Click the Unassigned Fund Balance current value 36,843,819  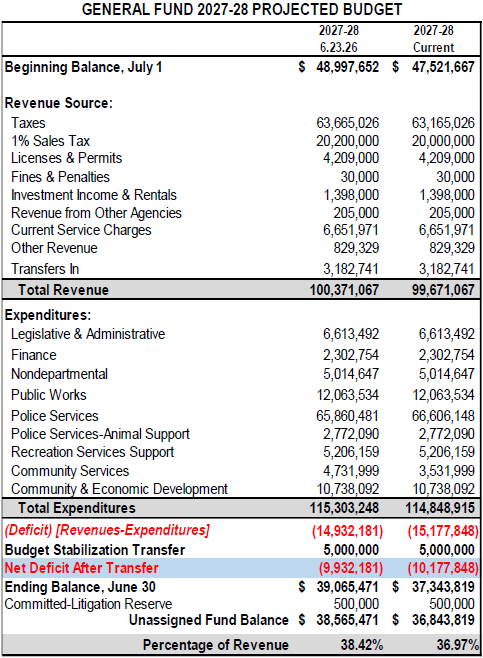point(443,620)
